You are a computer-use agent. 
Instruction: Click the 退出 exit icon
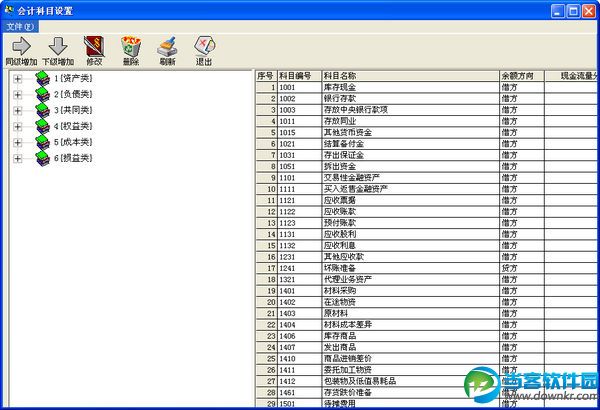pos(204,46)
